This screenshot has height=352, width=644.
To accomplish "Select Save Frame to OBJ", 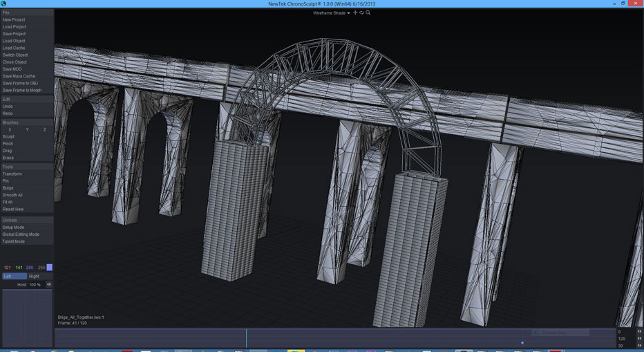I will point(20,83).
